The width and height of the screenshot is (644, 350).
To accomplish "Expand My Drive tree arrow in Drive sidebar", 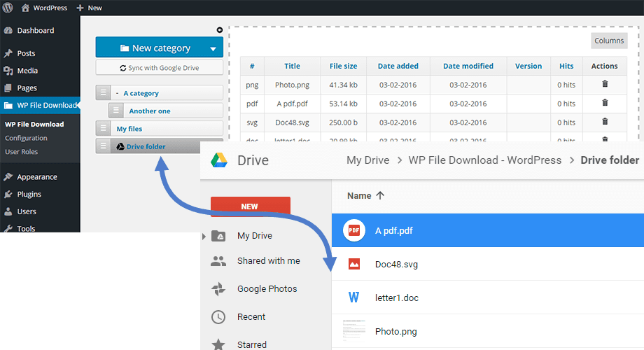I will click(x=204, y=236).
